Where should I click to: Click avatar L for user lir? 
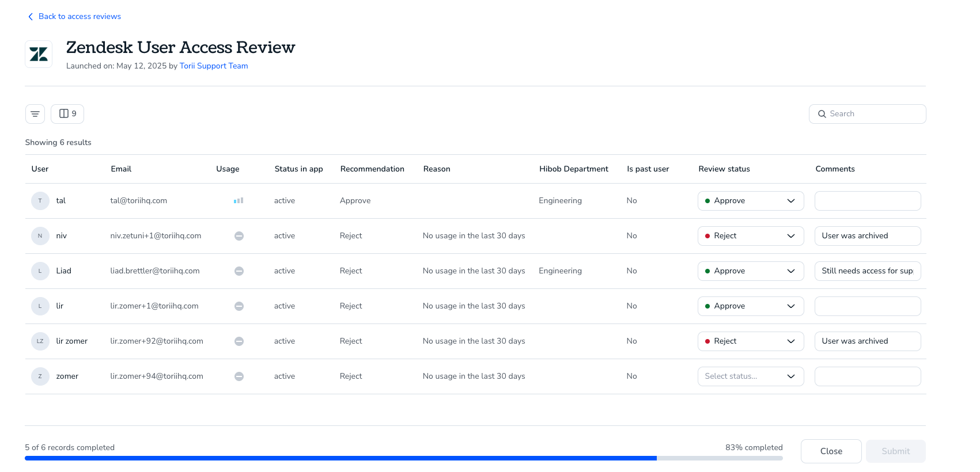tap(40, 306)
